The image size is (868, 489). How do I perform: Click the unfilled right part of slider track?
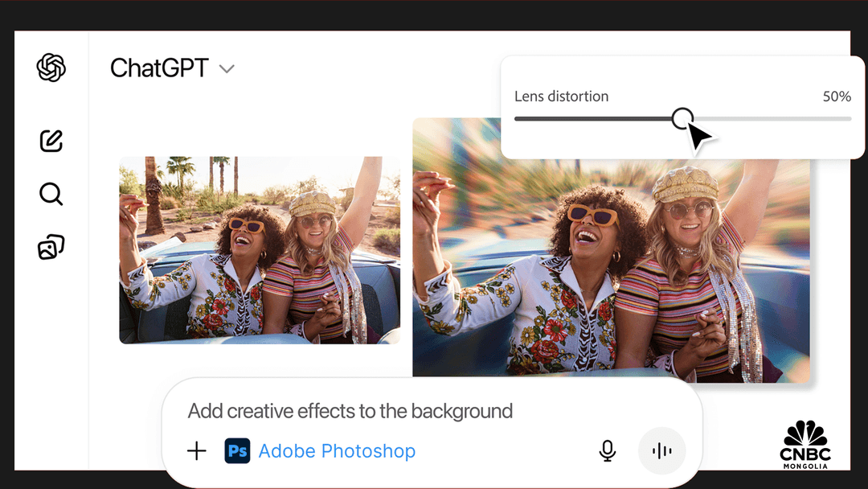(772, 118)
